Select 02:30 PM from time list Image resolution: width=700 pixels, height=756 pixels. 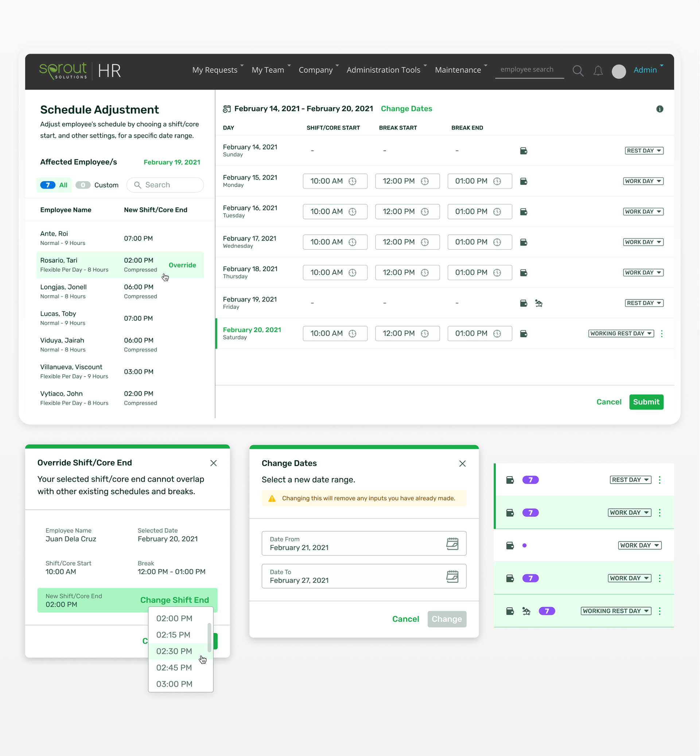(178, 651)
